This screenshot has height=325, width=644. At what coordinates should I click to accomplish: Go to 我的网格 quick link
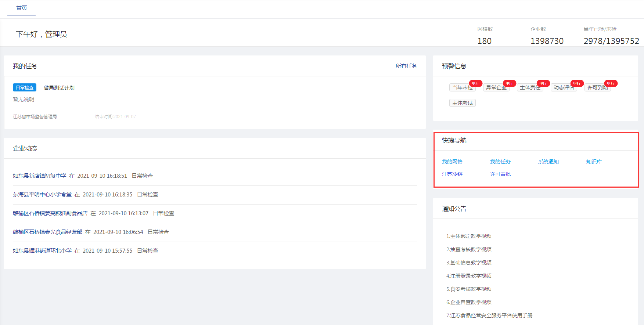coord(452,162)
